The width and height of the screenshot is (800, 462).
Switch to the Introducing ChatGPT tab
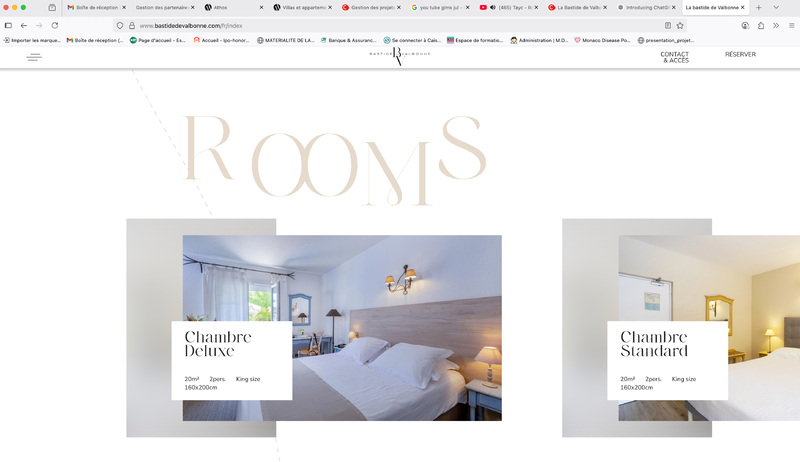(x=645, y=8)
